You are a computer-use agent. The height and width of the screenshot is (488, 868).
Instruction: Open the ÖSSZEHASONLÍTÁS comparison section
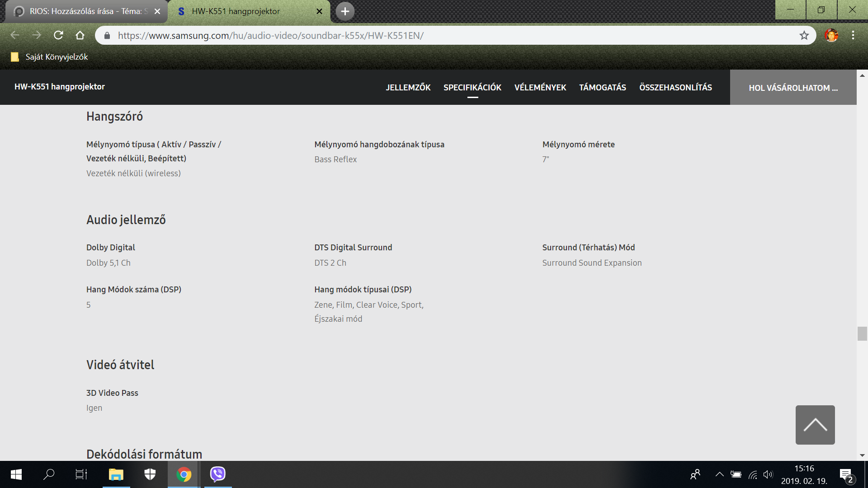675,87
